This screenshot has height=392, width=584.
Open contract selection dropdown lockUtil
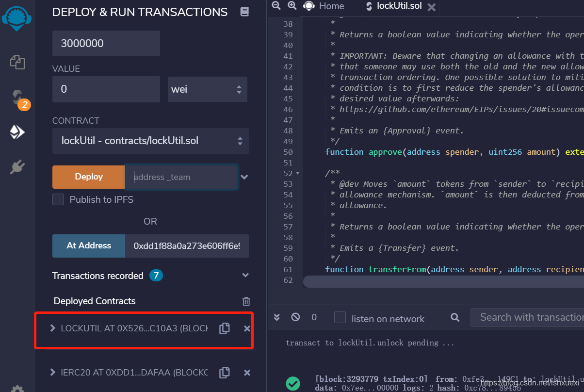[150, 141]
